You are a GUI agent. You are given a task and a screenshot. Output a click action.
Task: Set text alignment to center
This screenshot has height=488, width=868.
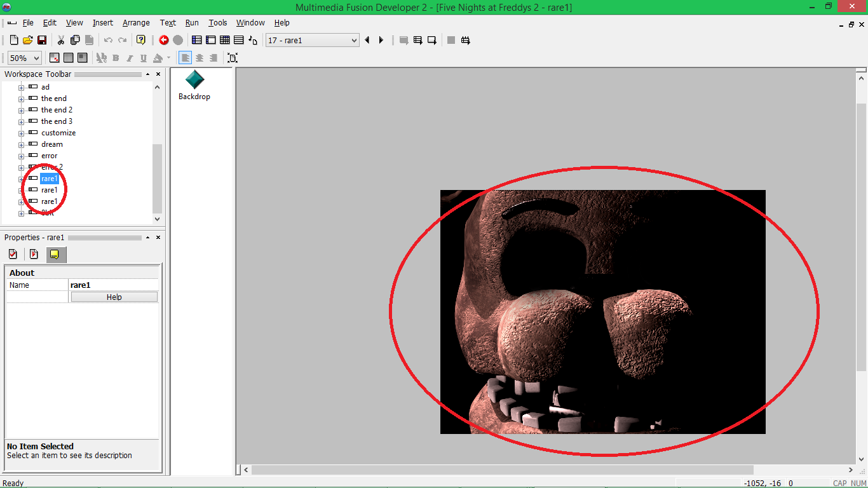200,58
